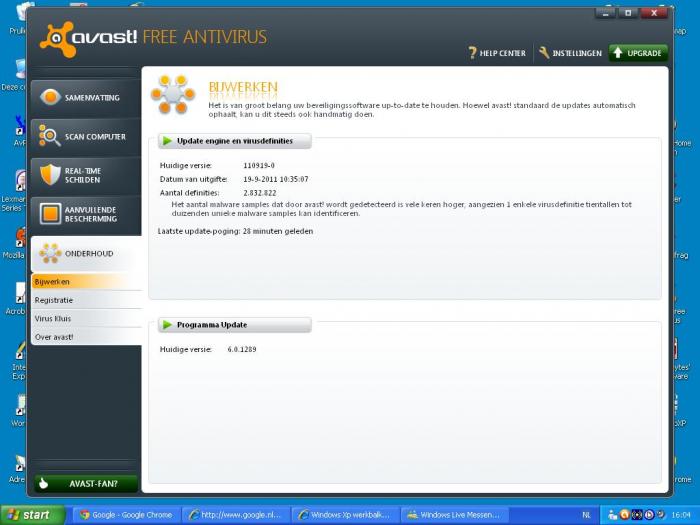Click the orange Samenvatting eye icon
Image resolution: width=700 pixels, height=525 pixels.
(x=50, y=97)
